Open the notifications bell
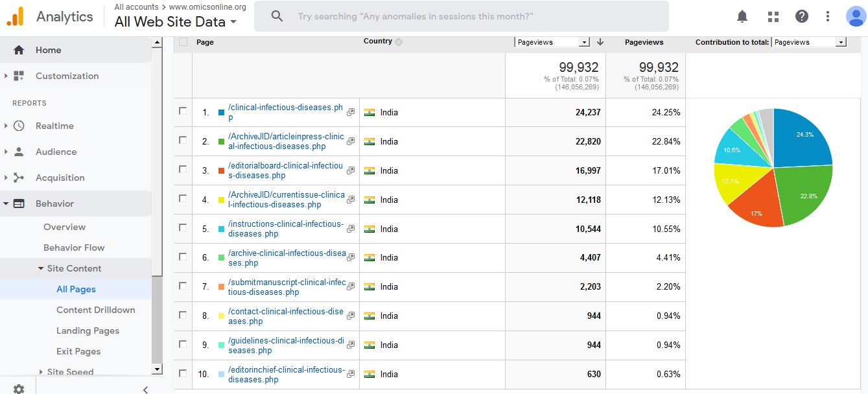The image size is (868, 394). [742, 16]
